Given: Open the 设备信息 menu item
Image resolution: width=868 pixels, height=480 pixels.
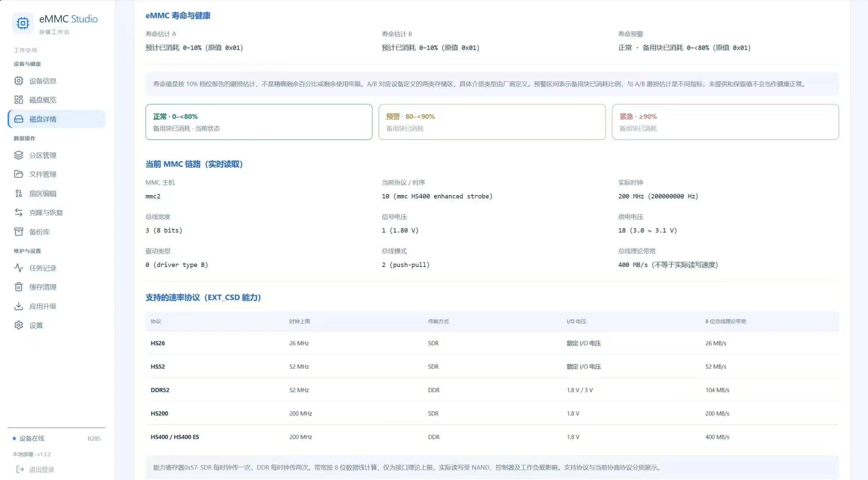Looking at the screenshot, I should 56,81.
